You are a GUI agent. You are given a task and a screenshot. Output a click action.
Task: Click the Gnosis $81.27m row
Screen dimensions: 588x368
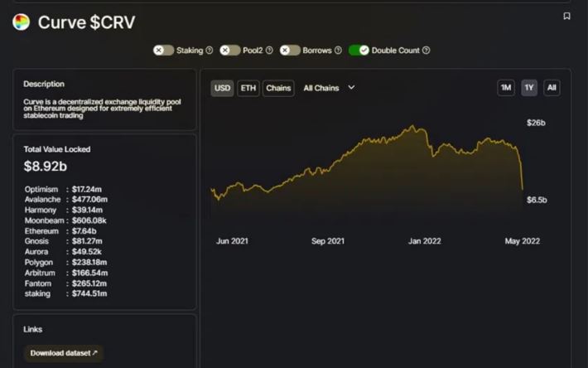(x=64, y=241)
